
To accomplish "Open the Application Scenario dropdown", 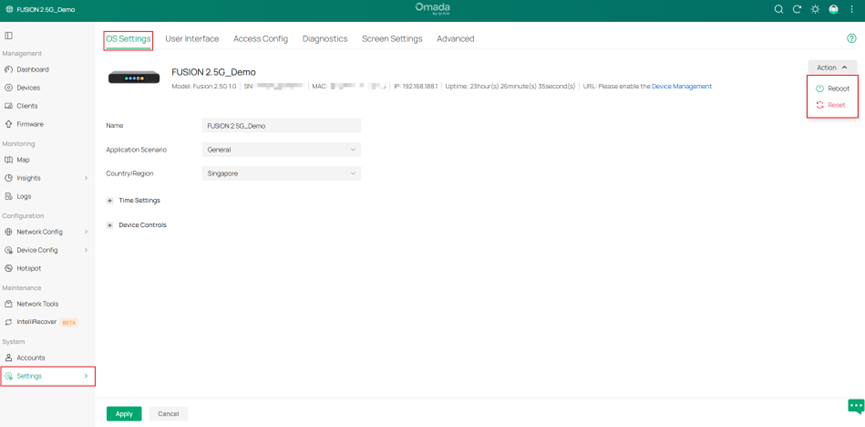I will 281,150.
